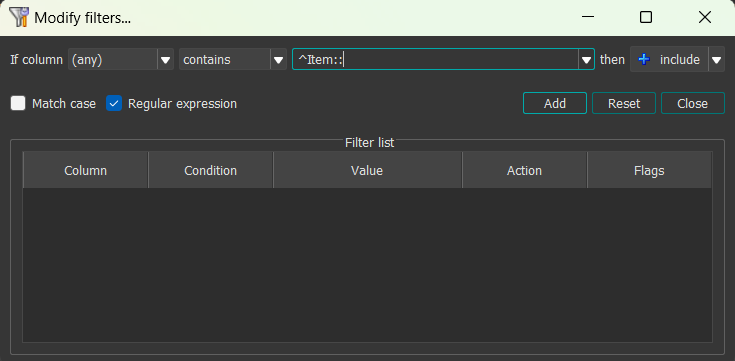This screenshot has width=735, height=361.
Task: Enable the Match case checkbox
Action: (x=18, y=103)
